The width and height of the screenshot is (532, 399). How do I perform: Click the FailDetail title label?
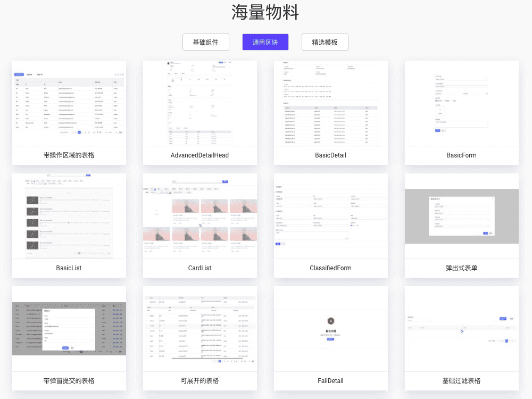point(330,380)
